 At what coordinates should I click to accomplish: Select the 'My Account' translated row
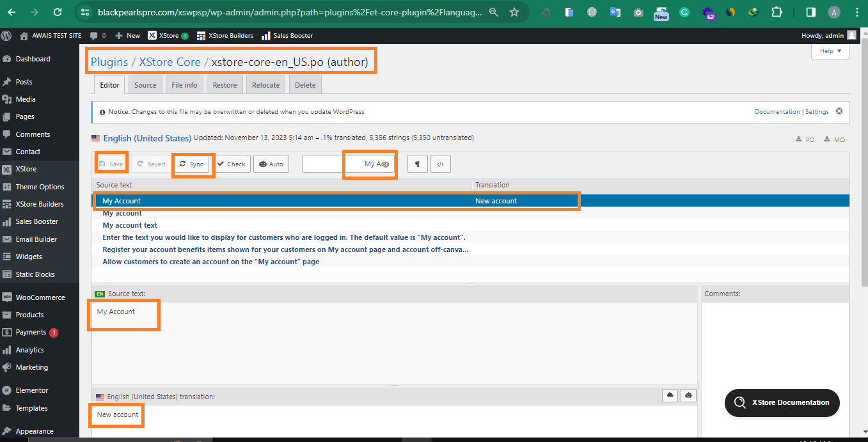coord(470,201)
